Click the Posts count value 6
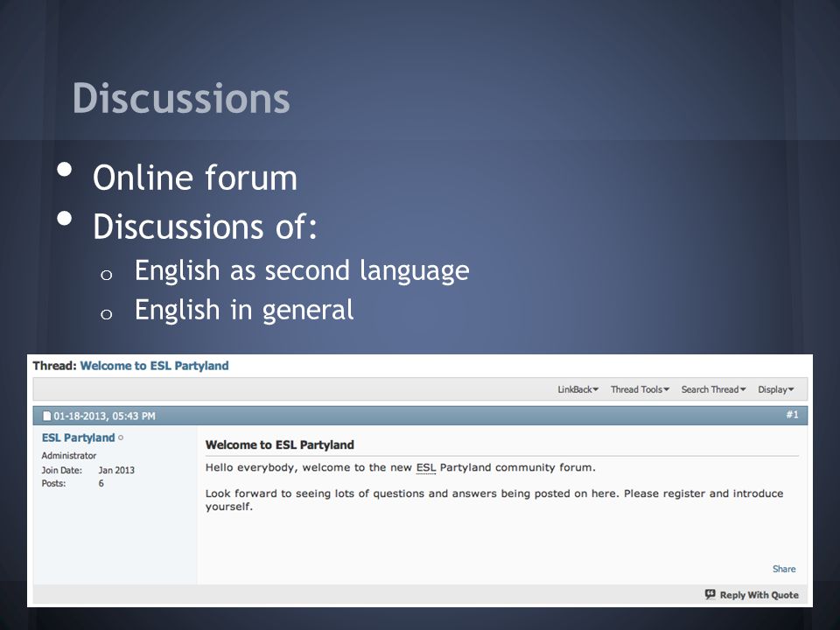 (x=101, y=483)
